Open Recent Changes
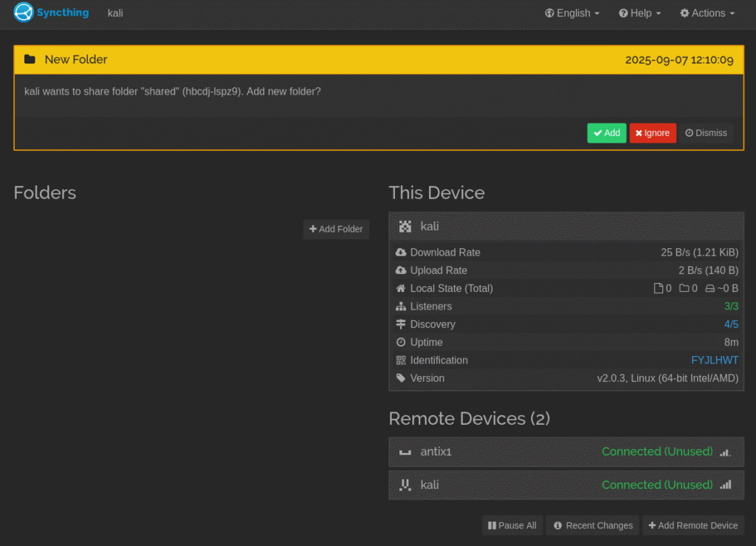This screenshot has width=756, height=546. 593,525
